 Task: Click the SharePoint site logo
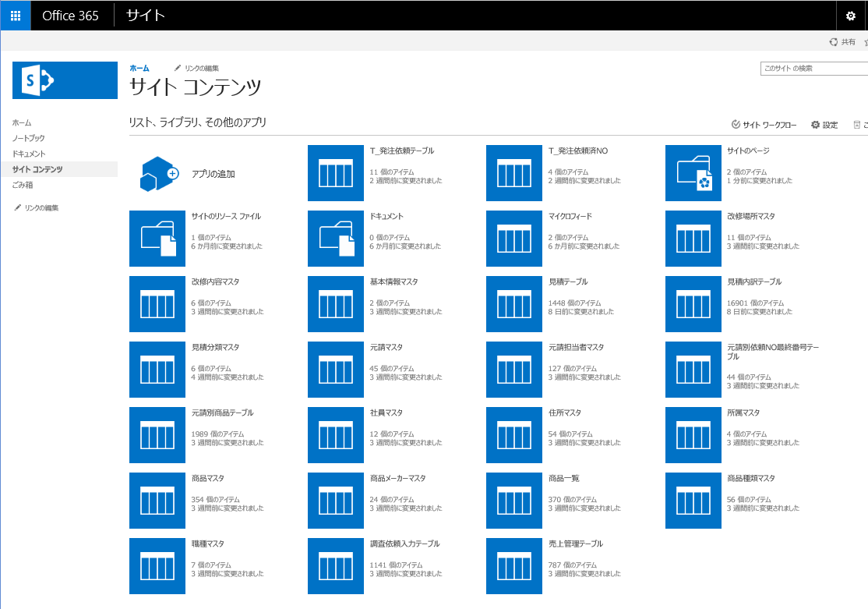[x=65, y=80]
